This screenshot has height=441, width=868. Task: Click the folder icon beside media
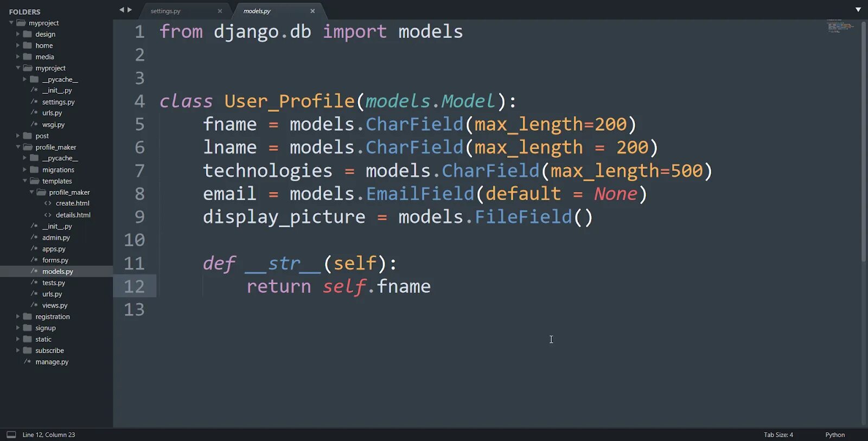28,57
